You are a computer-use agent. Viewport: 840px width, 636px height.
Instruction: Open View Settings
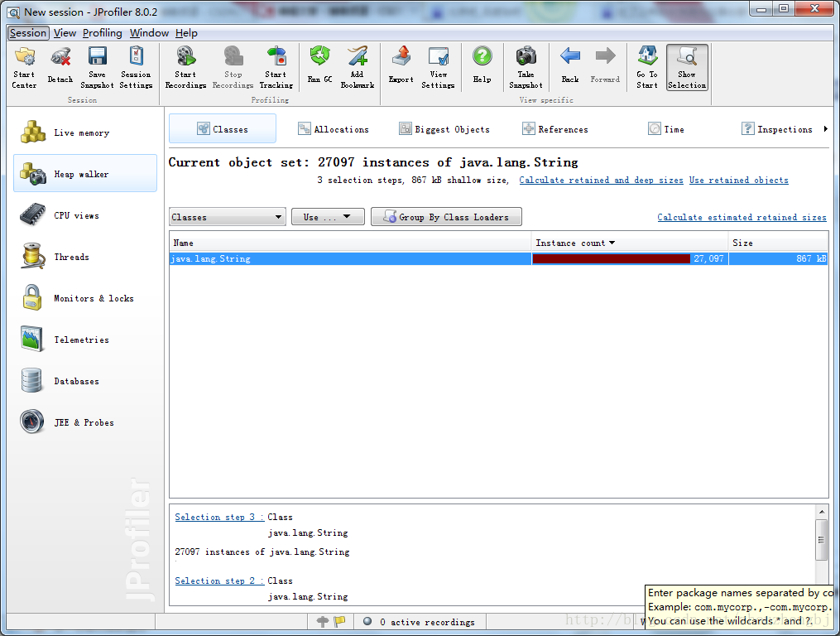(439, 68)
